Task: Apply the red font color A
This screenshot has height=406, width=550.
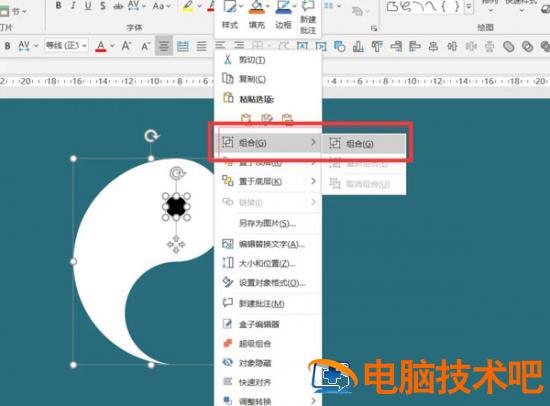Action: [101, 46]
